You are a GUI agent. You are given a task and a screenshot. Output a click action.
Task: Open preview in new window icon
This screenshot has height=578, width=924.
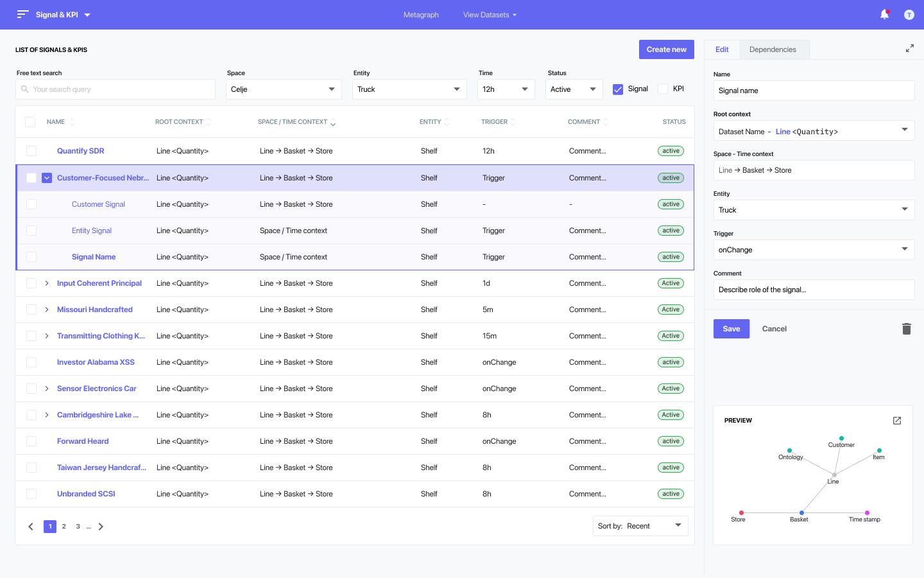[x=897, y=421]
